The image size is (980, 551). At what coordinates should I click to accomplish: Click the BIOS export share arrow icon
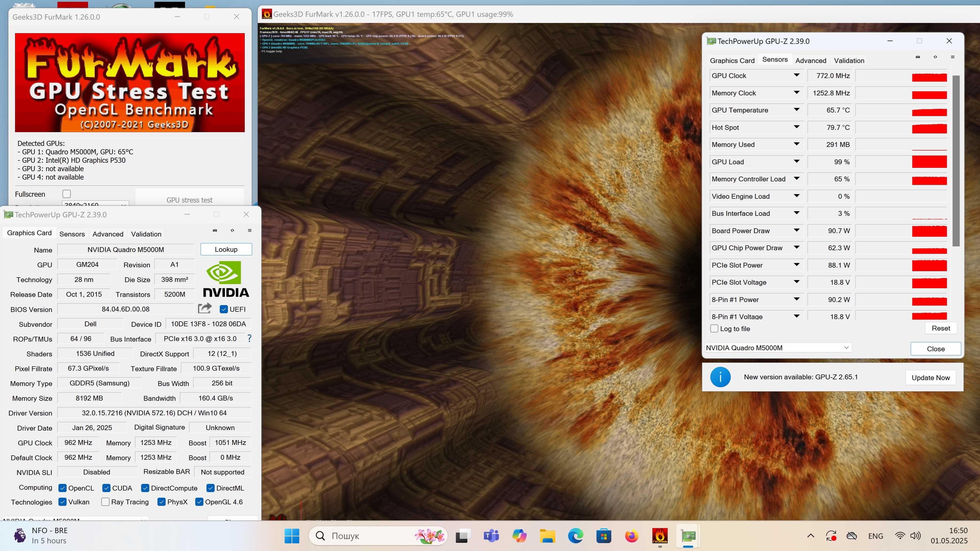point(205,308)
